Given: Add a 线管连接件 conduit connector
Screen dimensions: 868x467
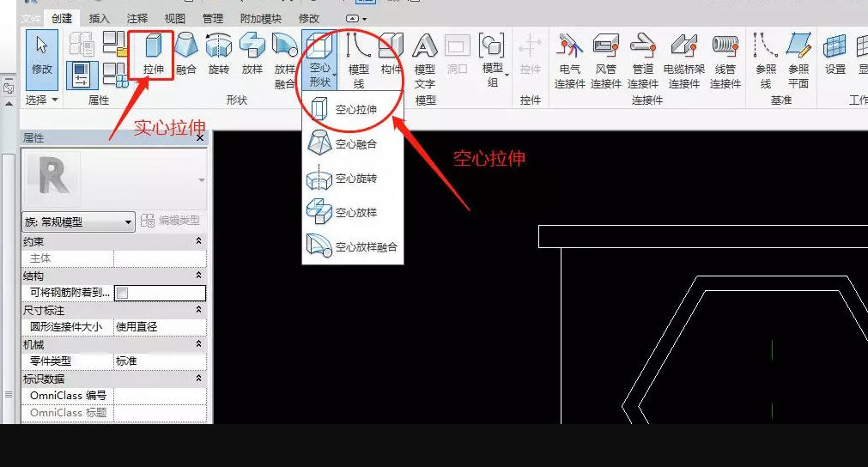Looking at the screenshot, I should pyautogui.click(x=725, y=61).
